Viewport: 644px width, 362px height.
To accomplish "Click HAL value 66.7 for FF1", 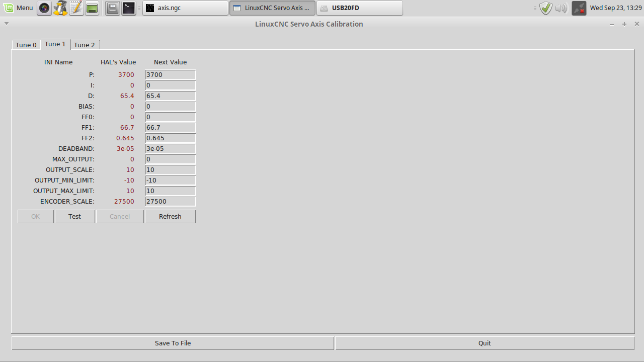I will click(x=127, y=127).
